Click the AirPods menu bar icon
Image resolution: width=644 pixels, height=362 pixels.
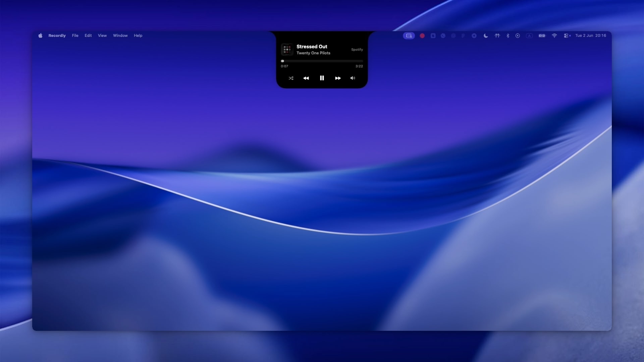point(497,36)
